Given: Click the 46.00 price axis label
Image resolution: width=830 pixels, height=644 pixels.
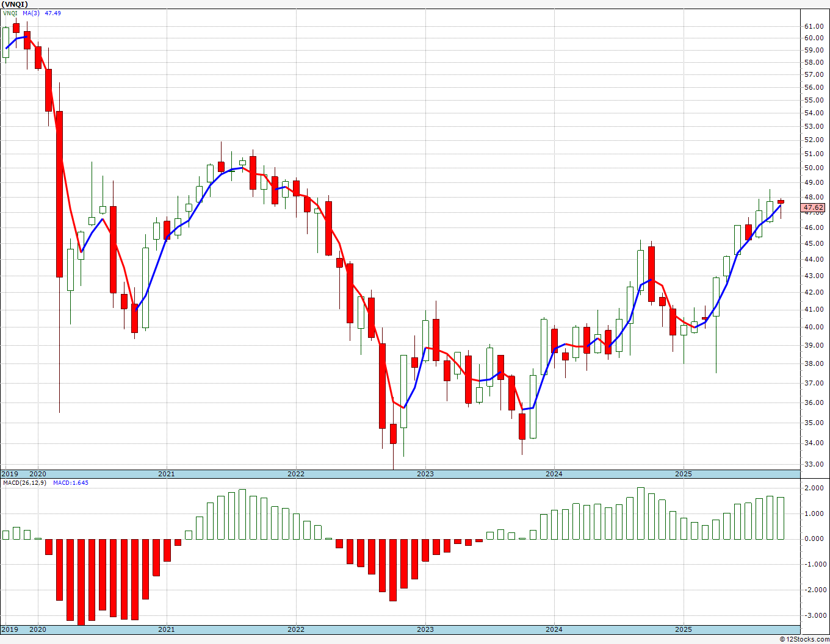Looking at the screenshot, I should point(814,227).
